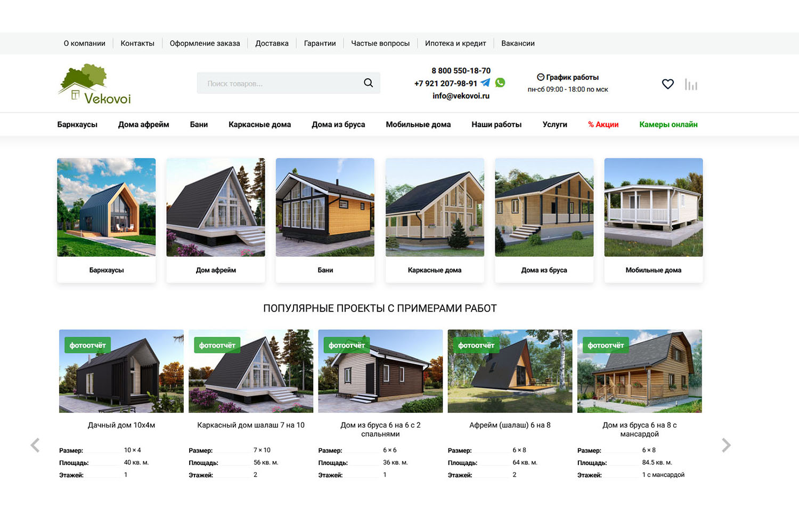Image resolution: width=799 pixels, height=532 pixels.
Task: Open the Бани category thumbnail
Action: [325, 208]
